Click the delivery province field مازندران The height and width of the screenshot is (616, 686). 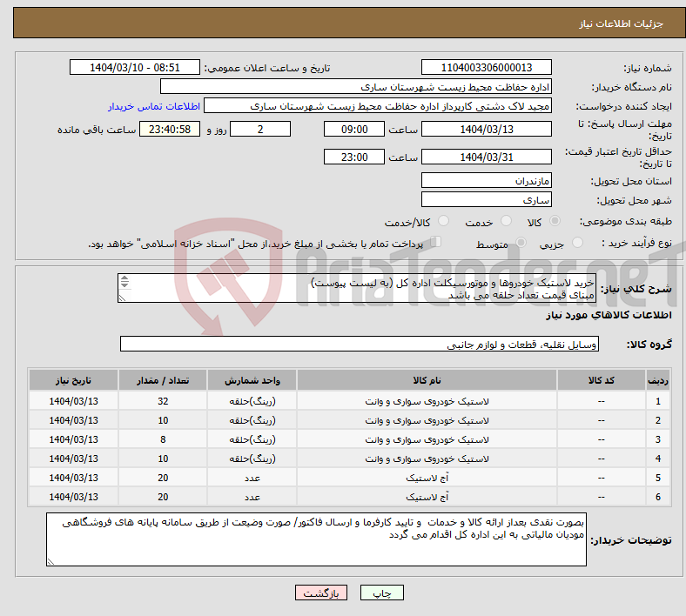pyautogui.click(x=486, y=180)
